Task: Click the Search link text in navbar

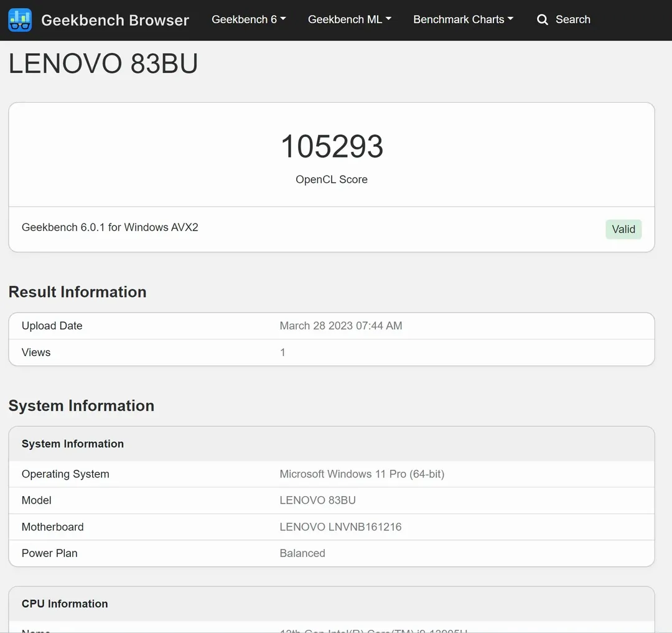Action: (572, 19)
